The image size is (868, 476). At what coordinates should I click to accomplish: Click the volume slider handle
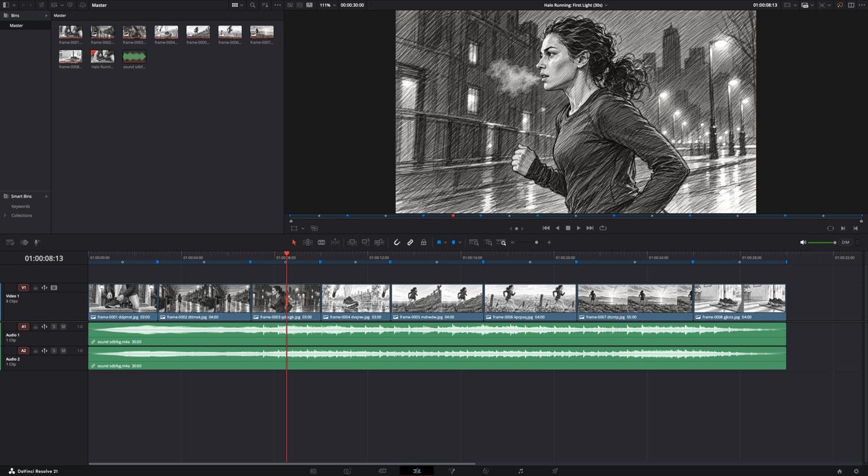(x=835, y=243)
